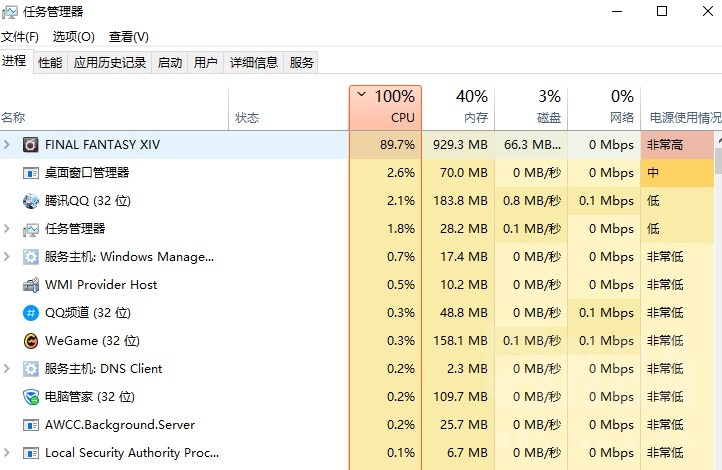722x470 pixels.
Task: Select the 服务主机: Windows Management row
Action: (x=130, y=257)
